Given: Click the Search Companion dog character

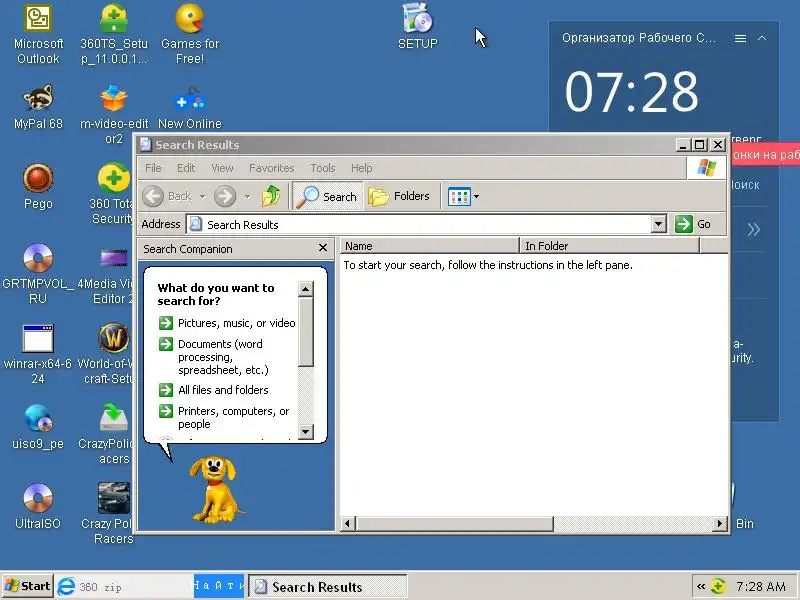Looking at the screenshot, I should click(x=215, y=490).
